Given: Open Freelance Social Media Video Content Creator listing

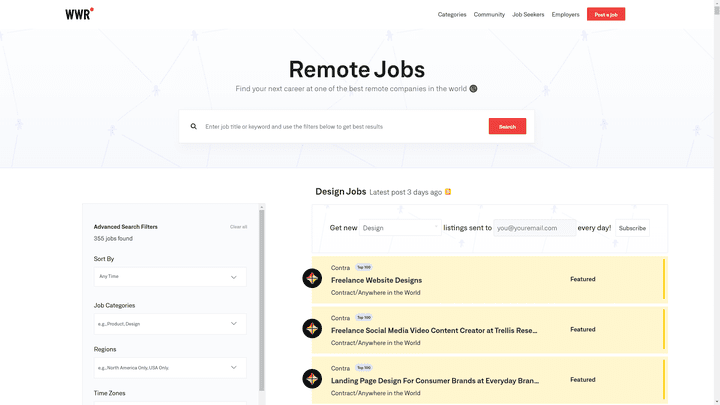Looking at the screenshot, I should (x=434, y=330).
